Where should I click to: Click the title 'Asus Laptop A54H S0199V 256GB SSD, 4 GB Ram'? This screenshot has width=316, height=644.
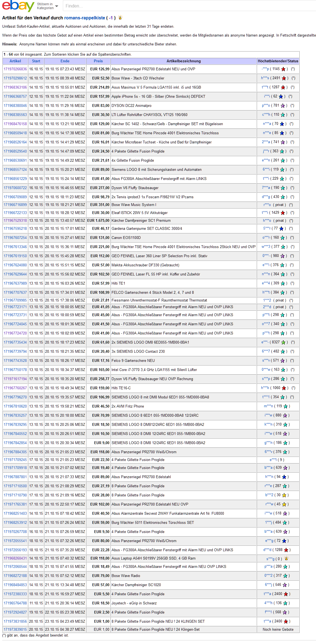coord(153,558)
